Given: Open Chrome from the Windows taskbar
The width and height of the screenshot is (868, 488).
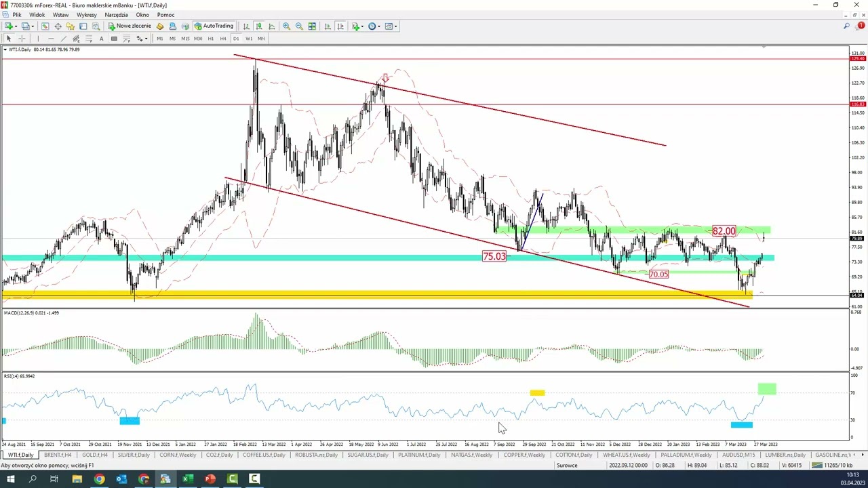Looking at the screenshot, I should 99,479.
